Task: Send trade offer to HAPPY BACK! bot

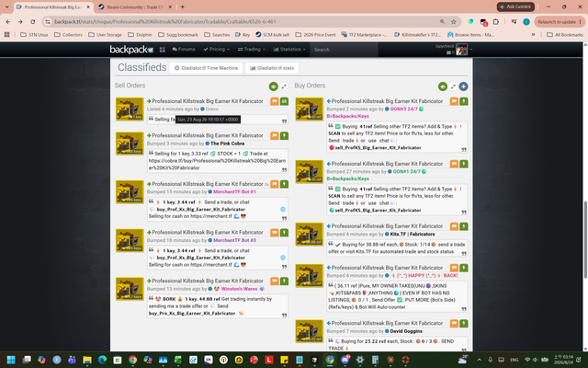Action: [464, 268]
